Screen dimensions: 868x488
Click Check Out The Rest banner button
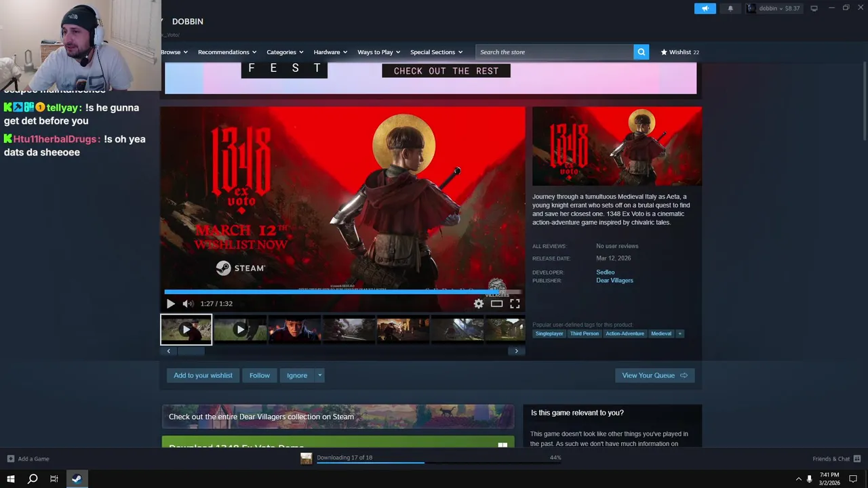pyautogui.click(x=446, y=70)
